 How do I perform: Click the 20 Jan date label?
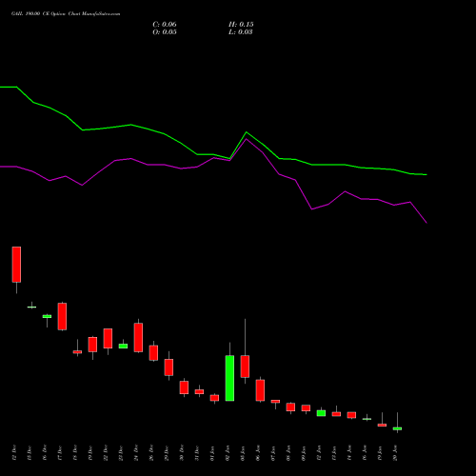[x=395, y=453]
